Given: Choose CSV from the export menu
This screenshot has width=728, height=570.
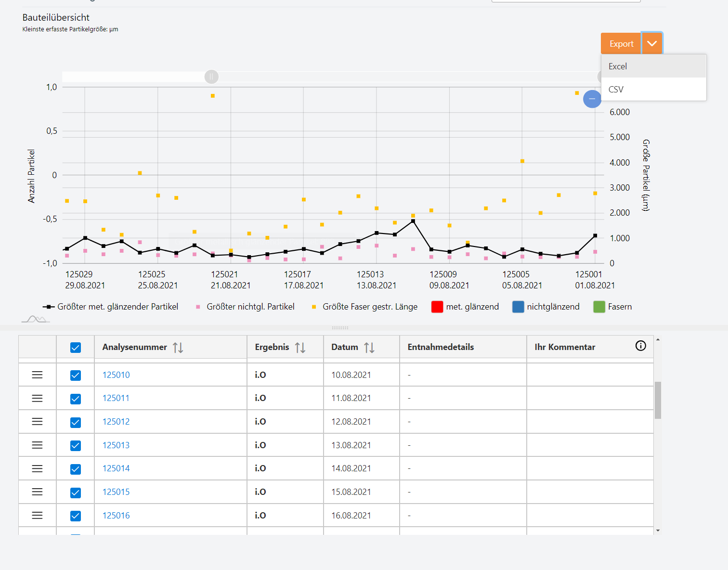Looking at the screenshot, I should [616, 90].
